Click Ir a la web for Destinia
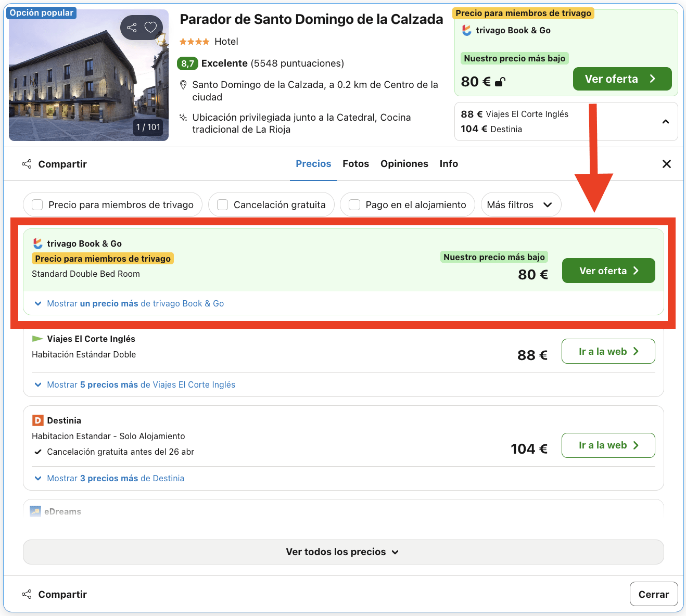The width and height of the screenshot is (686, 616). click(x=608, y=445)
